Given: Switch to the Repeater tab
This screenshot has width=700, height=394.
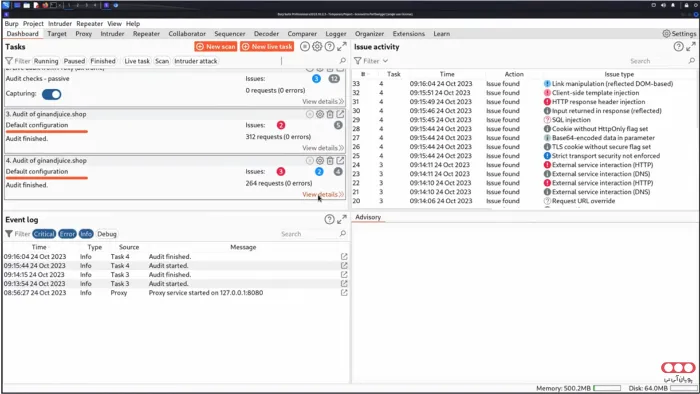Looking at the screenshot, I should [x=146, y=33].
